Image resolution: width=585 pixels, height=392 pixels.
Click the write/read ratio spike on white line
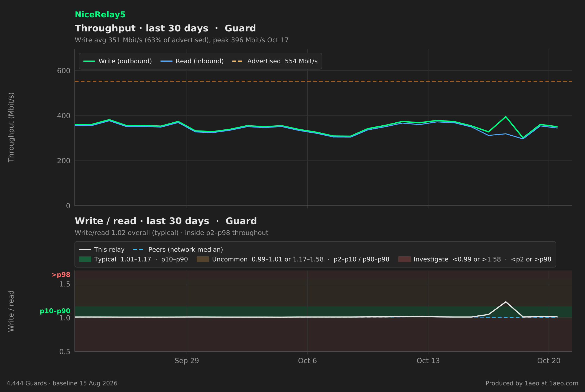[506, 302]
